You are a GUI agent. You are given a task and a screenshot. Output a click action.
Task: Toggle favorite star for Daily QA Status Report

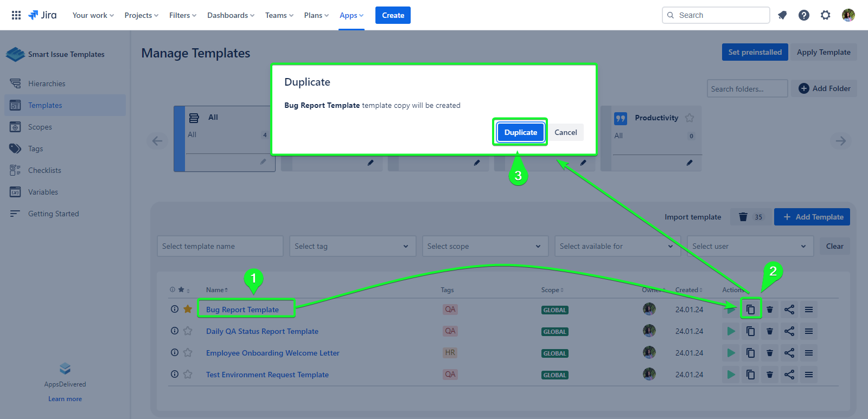point(188,331)
